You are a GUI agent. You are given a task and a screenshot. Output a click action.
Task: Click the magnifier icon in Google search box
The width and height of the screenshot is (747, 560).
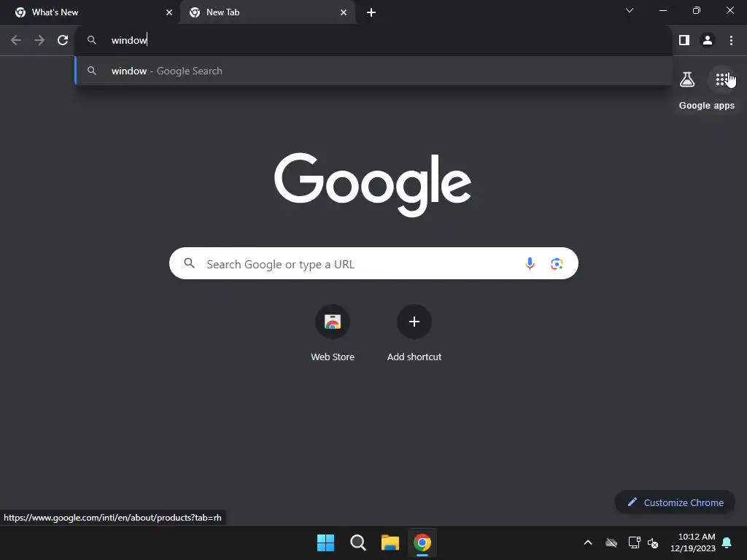[x=189, y=262]
